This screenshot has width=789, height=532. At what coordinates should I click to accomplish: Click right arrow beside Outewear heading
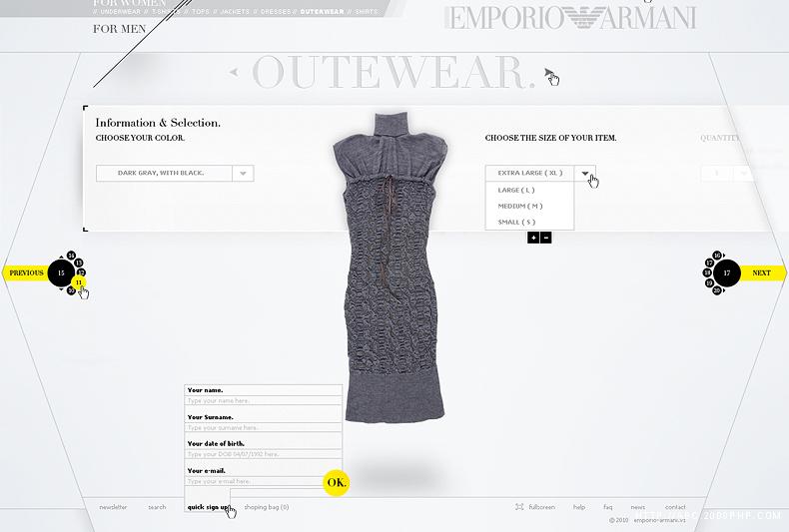coord(548,73)
